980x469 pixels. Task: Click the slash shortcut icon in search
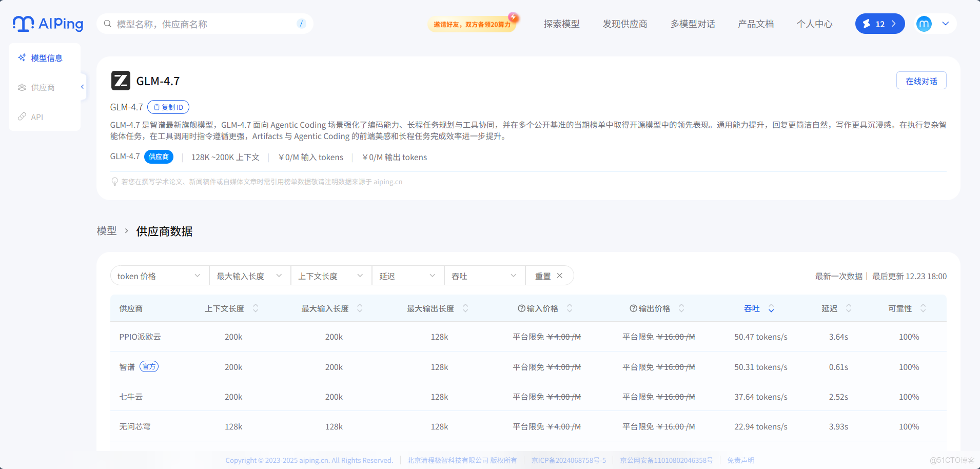coord(301,24)
